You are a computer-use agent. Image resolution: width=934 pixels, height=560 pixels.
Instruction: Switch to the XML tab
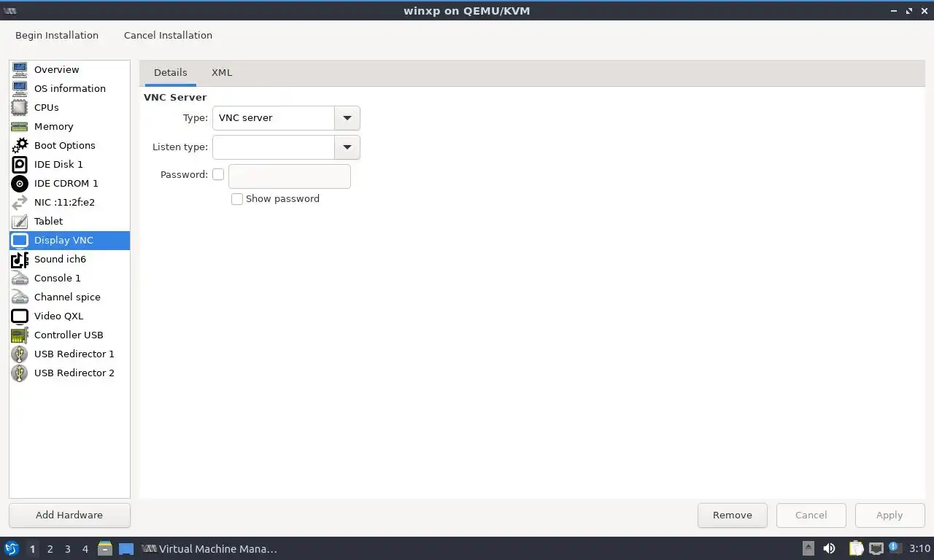(222, 72)
